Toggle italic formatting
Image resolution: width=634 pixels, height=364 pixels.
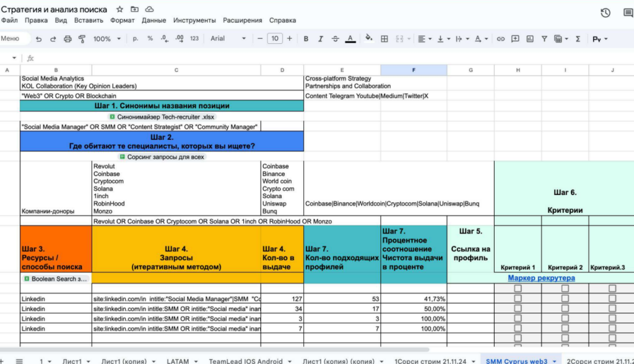click(320, 39)
